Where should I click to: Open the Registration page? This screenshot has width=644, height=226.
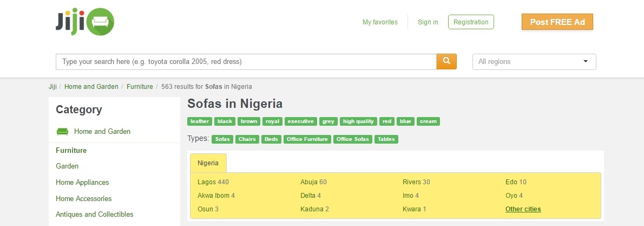pyautogui.click(x=471, y=22)
